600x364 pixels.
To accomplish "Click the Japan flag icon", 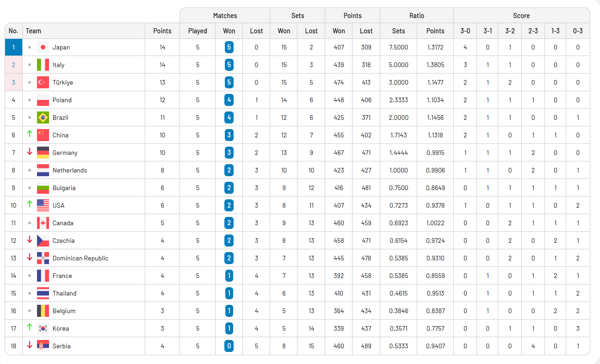I will point(43,47).
